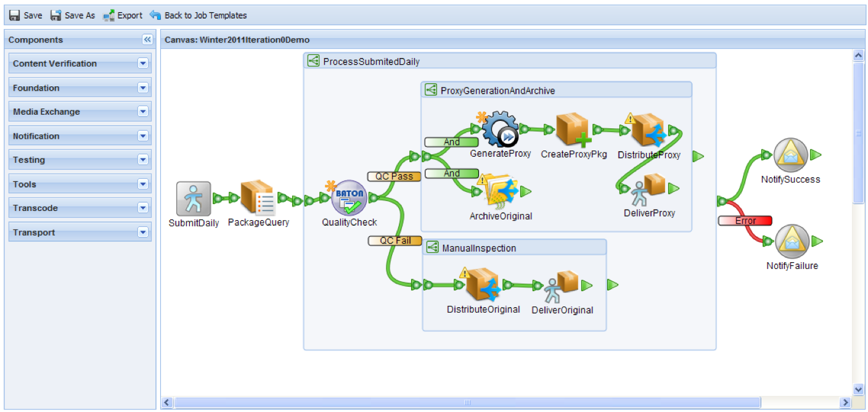Collapse the ProxyGenerationAndArchive group
This screenshot has width=868, height=412.
point(430,89)
